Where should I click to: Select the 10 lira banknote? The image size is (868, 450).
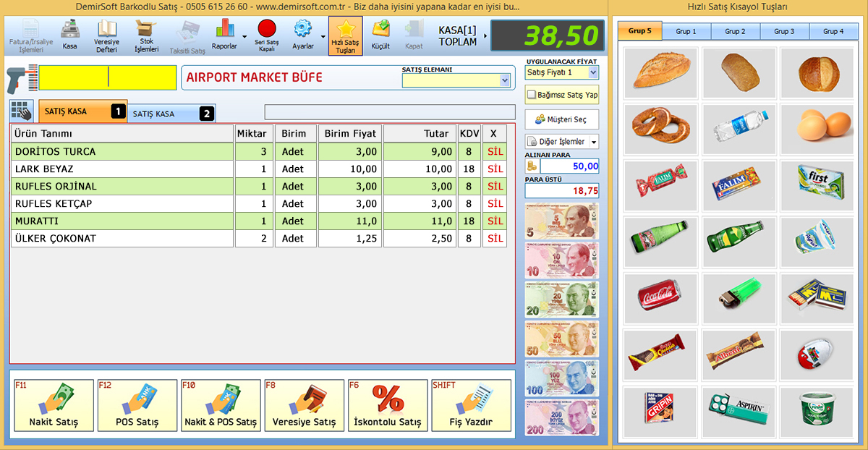tap(562, 260)
